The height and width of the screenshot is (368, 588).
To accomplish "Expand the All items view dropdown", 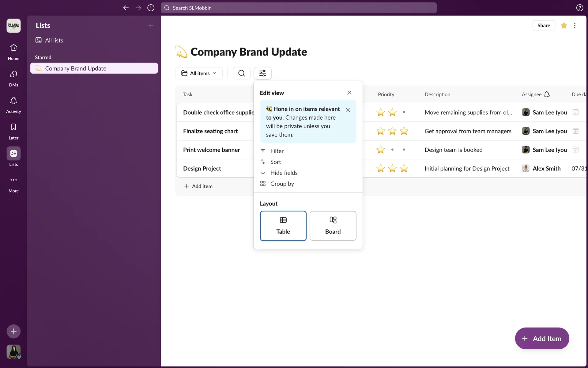I will point(199,73).
